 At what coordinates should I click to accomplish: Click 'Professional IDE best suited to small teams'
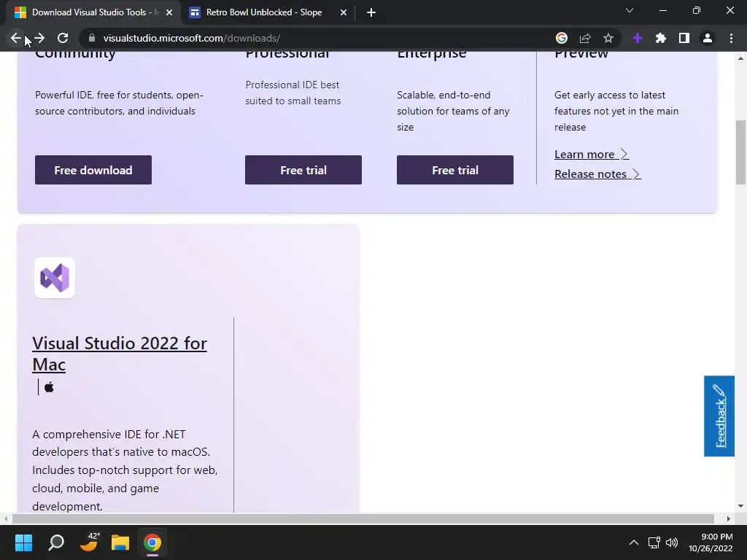293,93
